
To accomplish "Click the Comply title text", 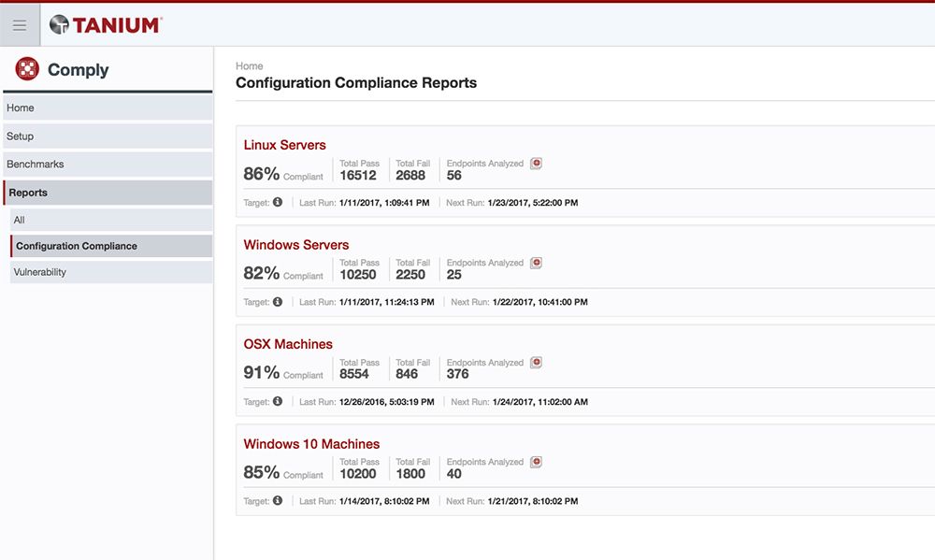I will [79, 70].
